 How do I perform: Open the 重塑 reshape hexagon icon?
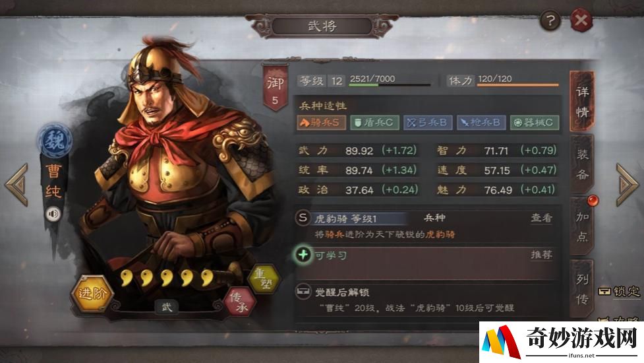pyautogui.click(x=264, y=279)
